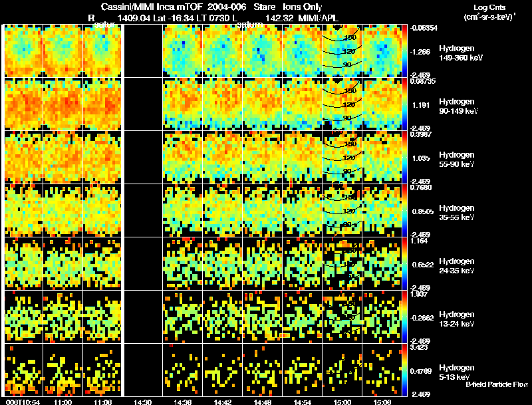Select the 35-55 keV panel at 14:36
Viewport: 532px width, 405px height.
coord(183,210)
